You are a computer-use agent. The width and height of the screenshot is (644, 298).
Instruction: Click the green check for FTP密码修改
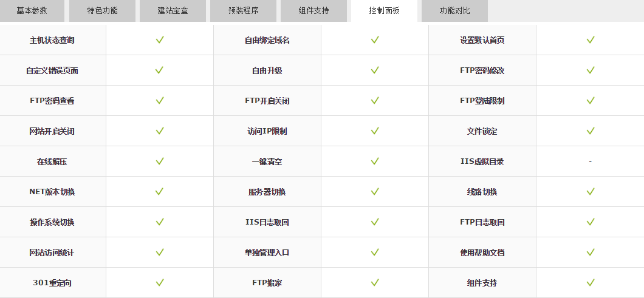pyautogui.click(x=590, y=70)
